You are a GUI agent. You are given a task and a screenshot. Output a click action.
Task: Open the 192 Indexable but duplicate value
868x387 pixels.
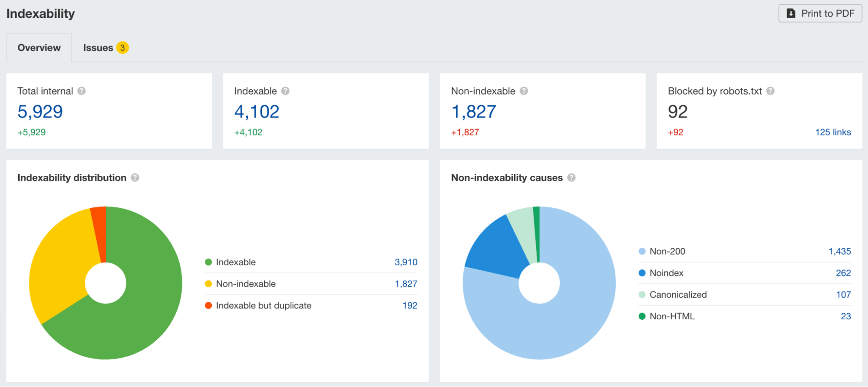coord(409,305)
